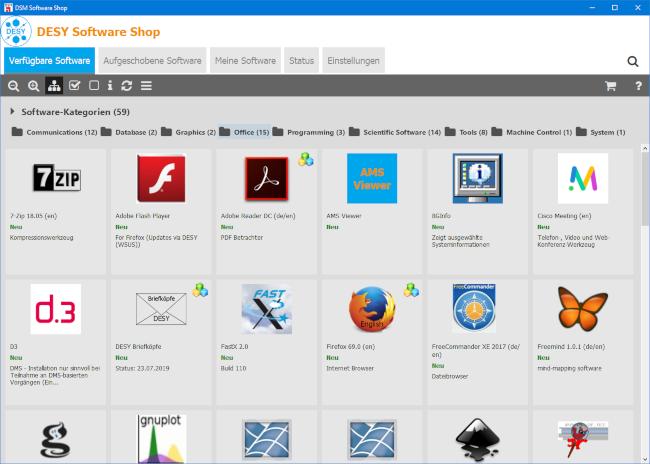Click the 'Internet Browser' description text
650x464 pixels.
[350, 368]
